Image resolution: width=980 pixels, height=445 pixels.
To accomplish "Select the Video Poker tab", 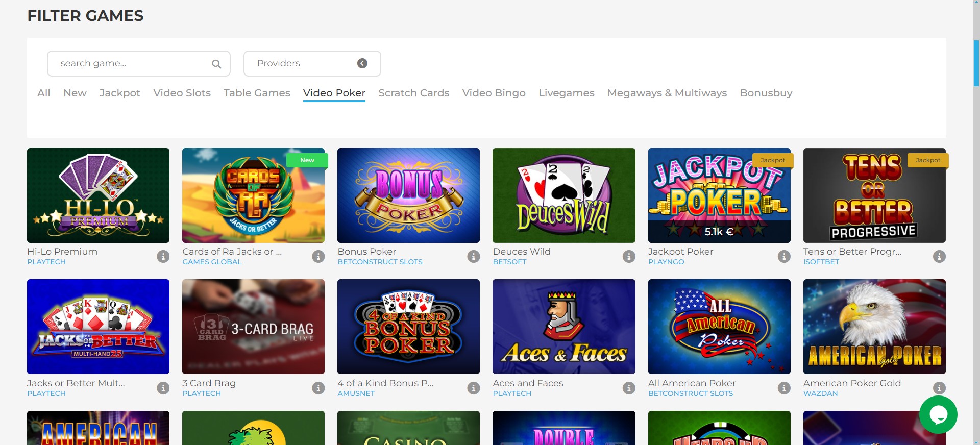I will click(x=334, y=93).
